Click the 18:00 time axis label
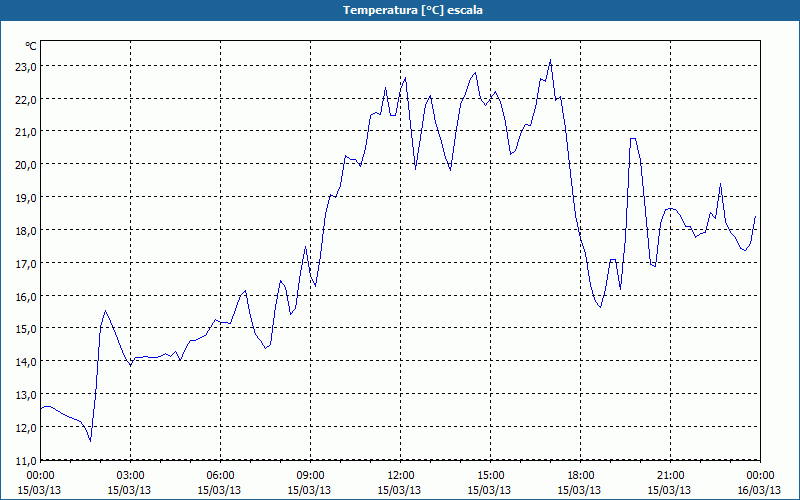This screenshot has height=500, width=800. [580, 475]
